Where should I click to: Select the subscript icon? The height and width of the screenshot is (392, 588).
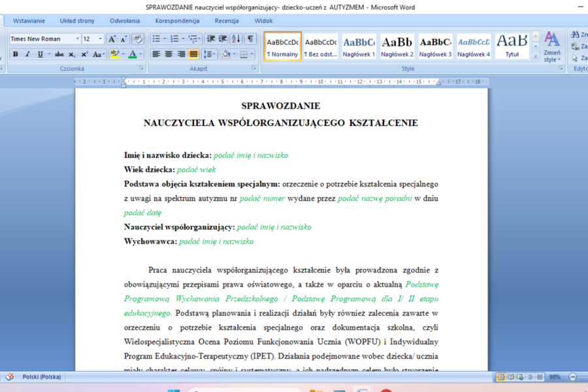coord(72,54)
